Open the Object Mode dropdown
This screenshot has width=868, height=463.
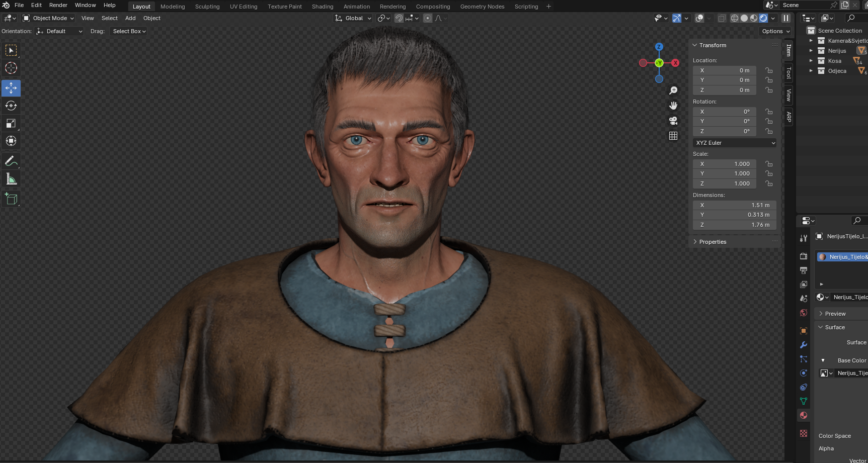[49, 18]
